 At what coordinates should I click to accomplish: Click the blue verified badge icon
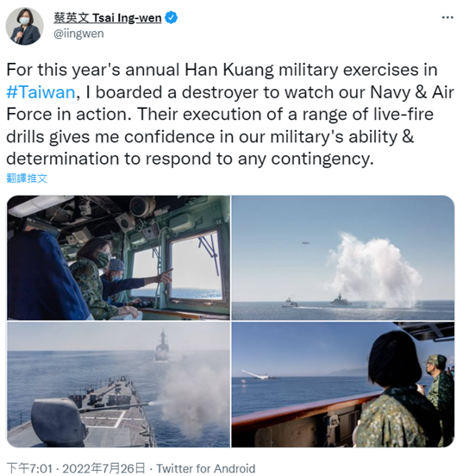click(172, 17)
